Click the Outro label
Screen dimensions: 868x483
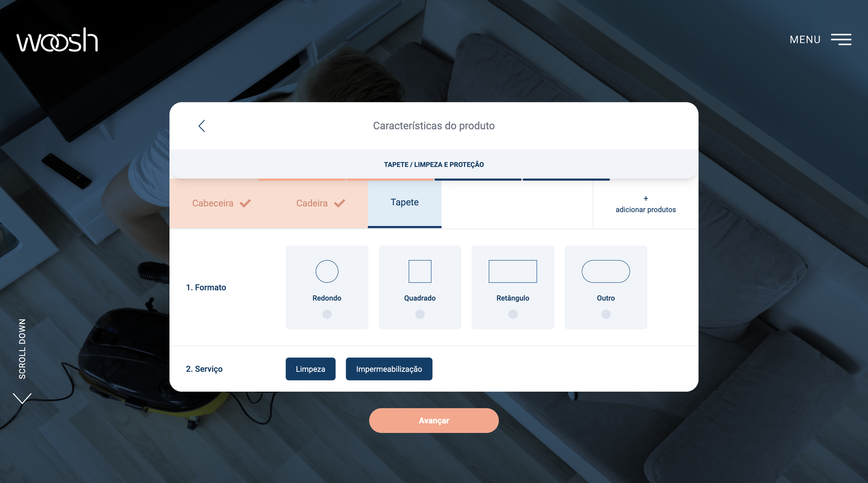(606, 298)
